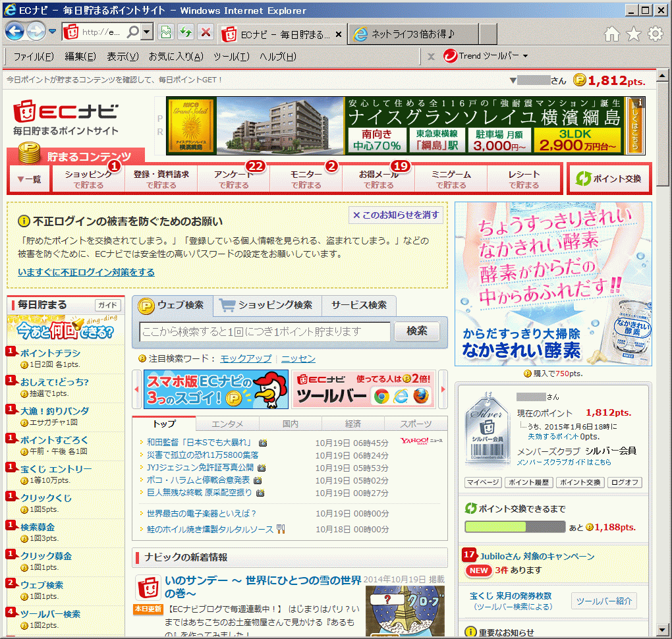Open a new blank tab

pyautogui.click(x=488, y=34)
